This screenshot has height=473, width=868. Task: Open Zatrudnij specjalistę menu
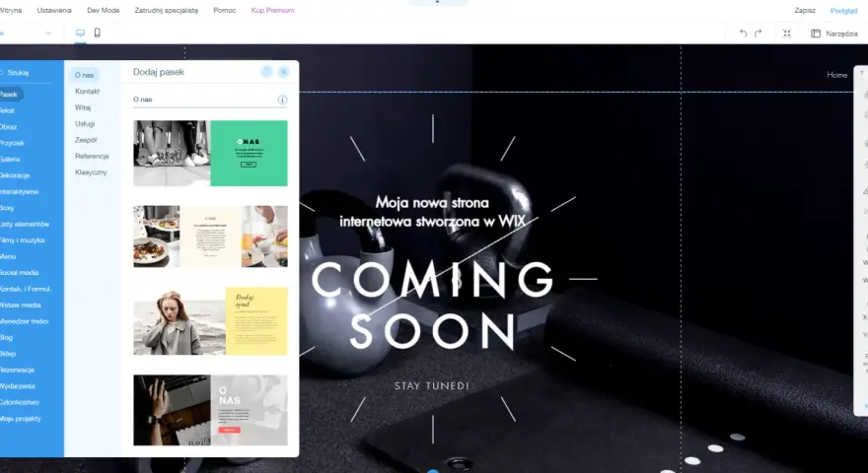166,11
